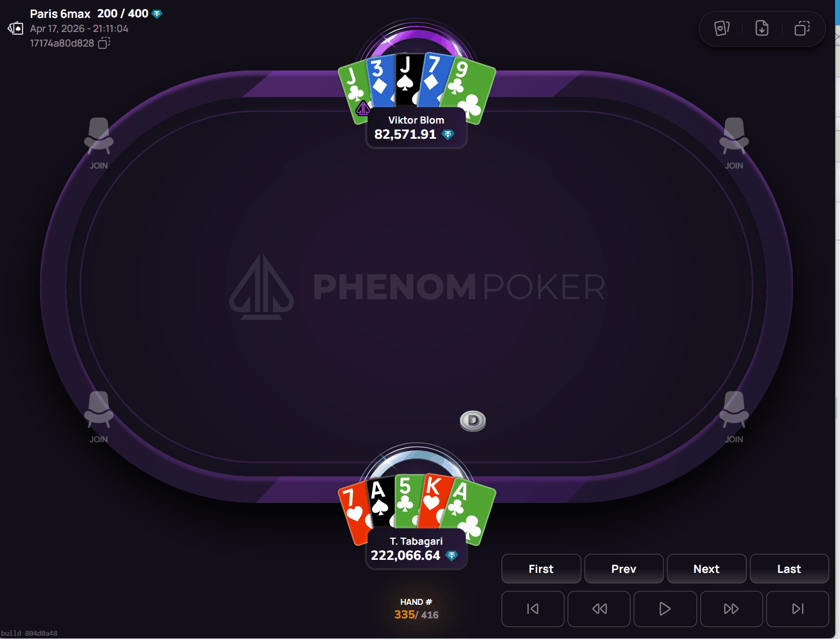The height and width of the screenshot is (639, 840).
Task: Click the dealer button chip
Action: point(473,421)
